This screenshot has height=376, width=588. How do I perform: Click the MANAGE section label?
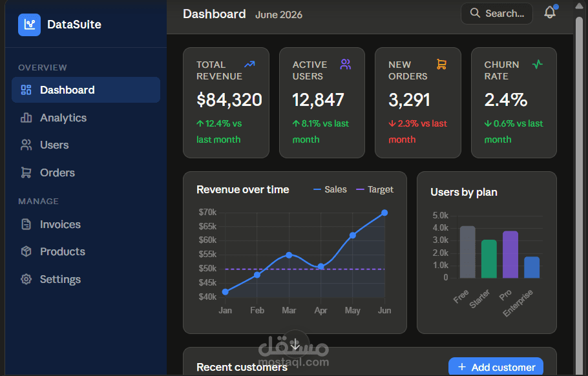coord(39,202)
